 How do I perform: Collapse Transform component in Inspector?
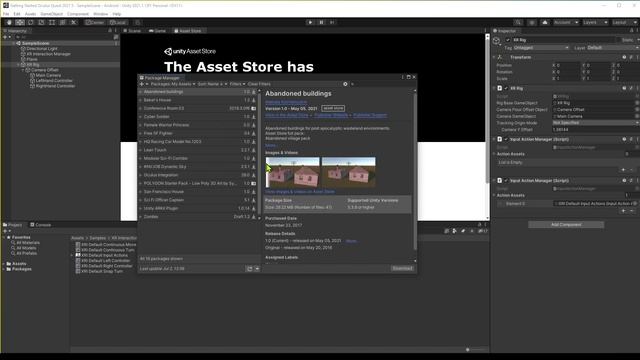click(494, 58)
